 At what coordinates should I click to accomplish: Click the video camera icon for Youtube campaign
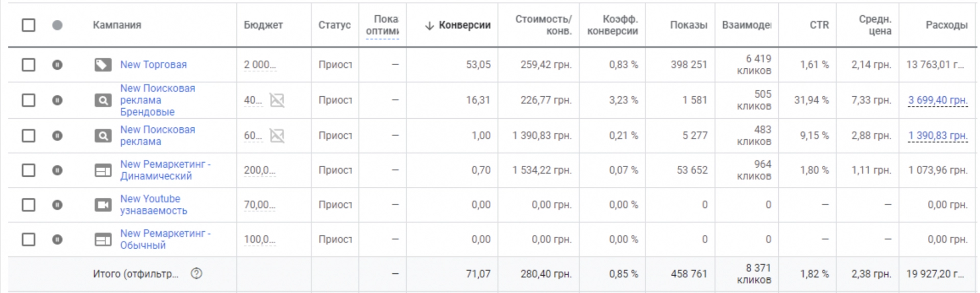click(x=103, y=205)
